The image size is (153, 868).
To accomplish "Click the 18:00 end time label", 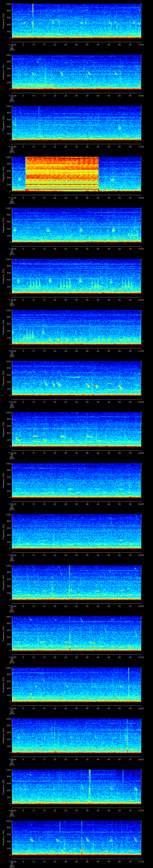I will 141,198.
